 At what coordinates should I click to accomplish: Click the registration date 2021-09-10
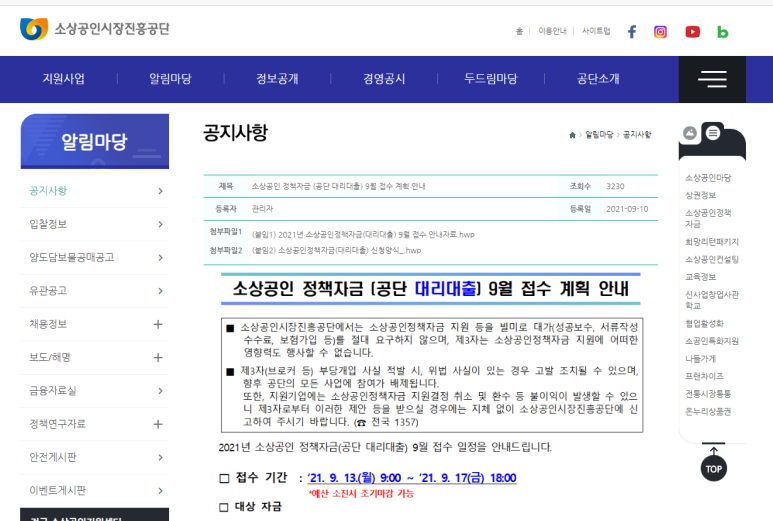[627, 209]
